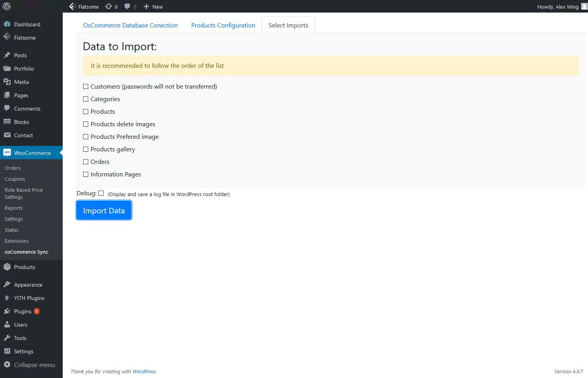The width and height of the screenshot is (588, 378).
Task: Follow the WordPress footer link
Action: coord(144,371)
